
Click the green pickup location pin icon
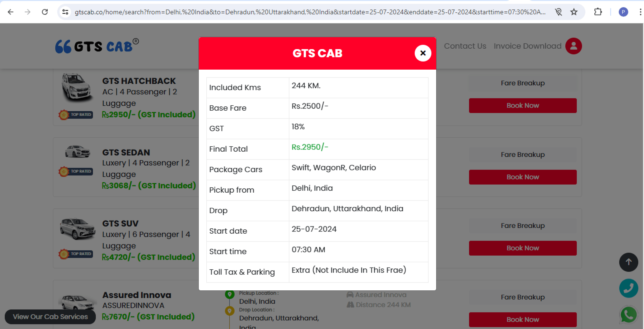(x=230, y=294)
